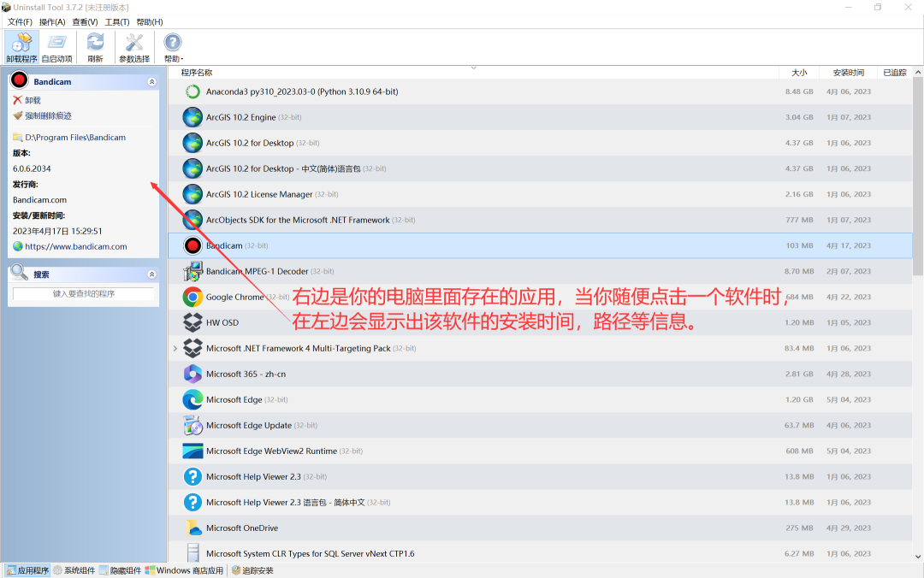
Task: Click the Microsoft Edge Update icon
Action: coord(192,426)
